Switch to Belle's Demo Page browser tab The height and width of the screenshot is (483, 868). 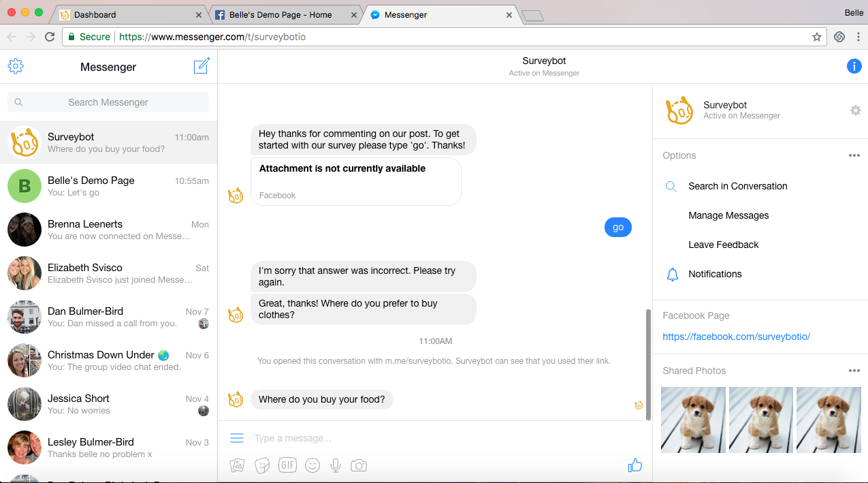pyautogui.click(x=280, y=14)
